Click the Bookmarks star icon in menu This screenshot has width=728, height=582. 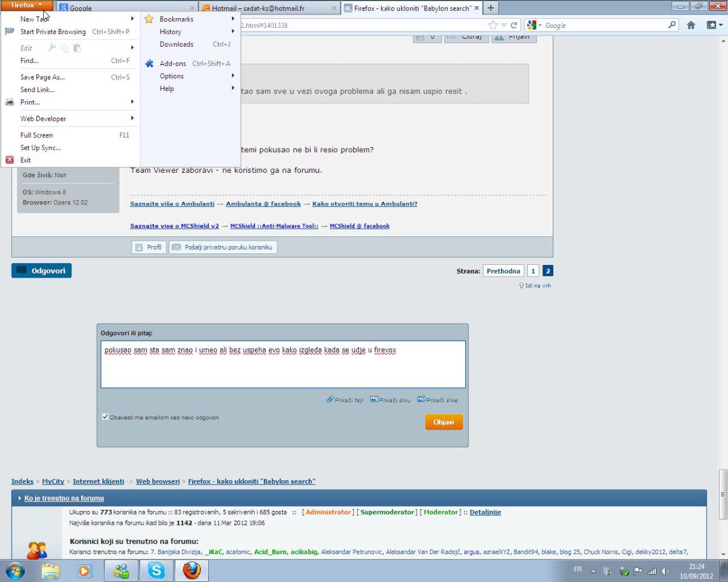click(x=149, y=19)
